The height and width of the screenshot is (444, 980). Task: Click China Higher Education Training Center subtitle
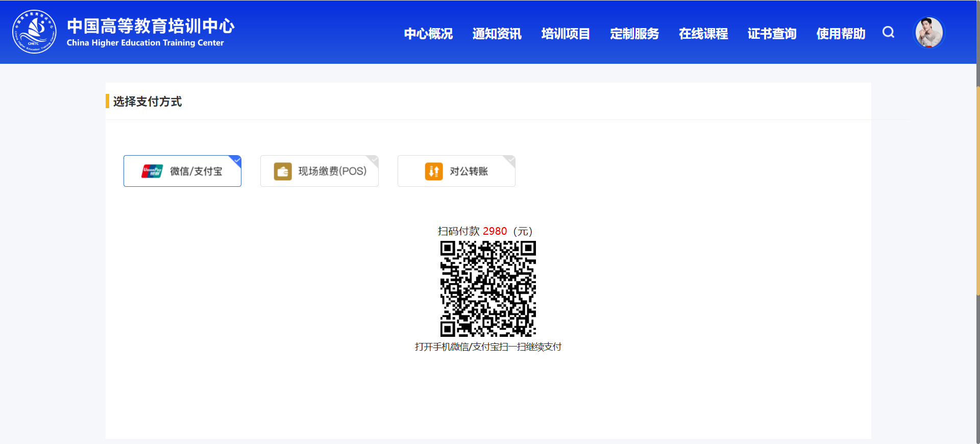tap(145, 43)
